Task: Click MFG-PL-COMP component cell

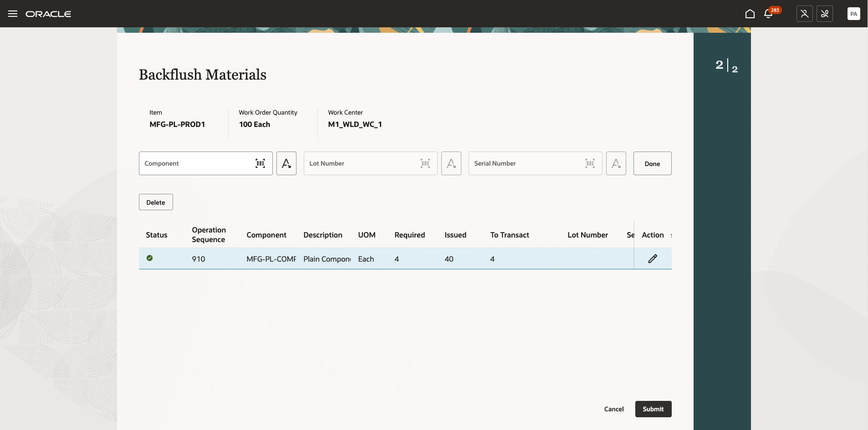Action: pos(271,259)
